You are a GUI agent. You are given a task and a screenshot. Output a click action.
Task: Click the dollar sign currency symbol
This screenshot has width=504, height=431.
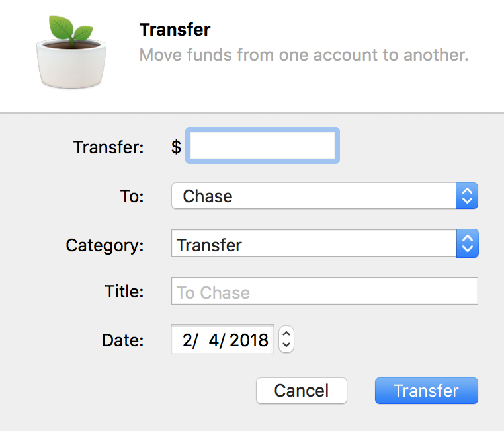click(176, 147)
